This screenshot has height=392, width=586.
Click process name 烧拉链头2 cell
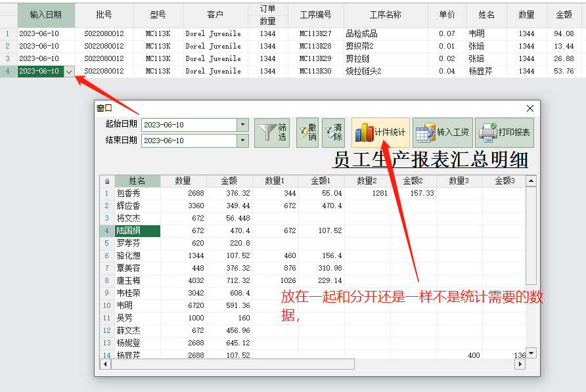tap(386, 72)
